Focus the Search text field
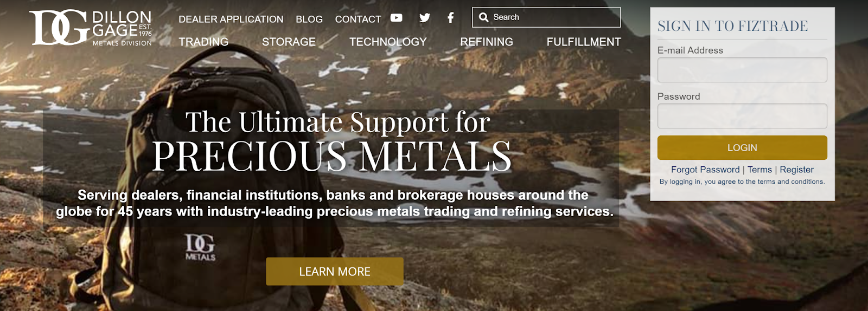The width and height of the screenshot is (868, 311). pos(546,17)
